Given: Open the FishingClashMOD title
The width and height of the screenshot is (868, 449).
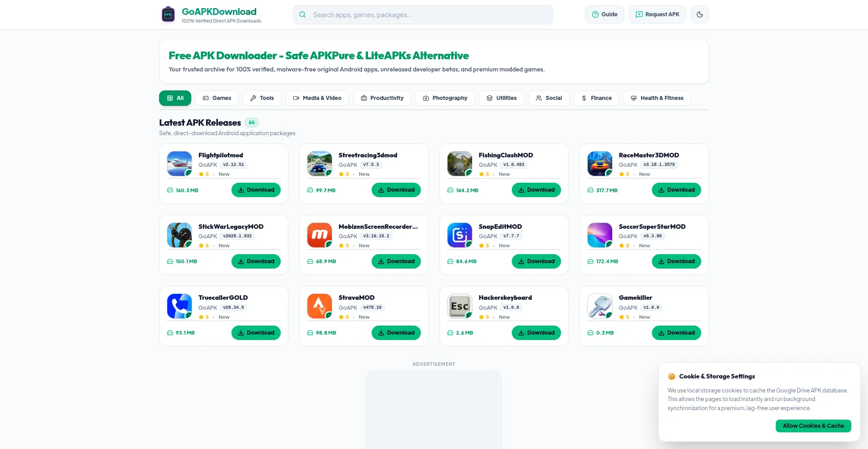Looking at the screenshot, I should tap(505, 155).
